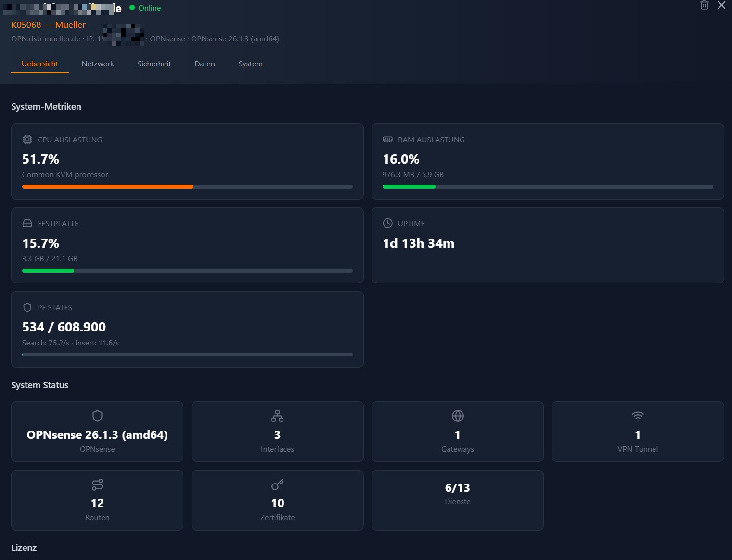Click the Festplatte hard drive icon

tap(27, 223)
